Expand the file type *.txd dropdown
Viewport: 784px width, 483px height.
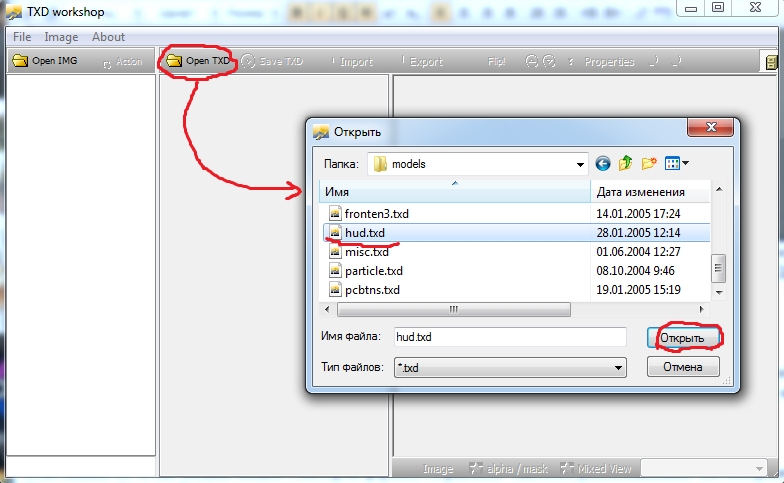point(618,367)
